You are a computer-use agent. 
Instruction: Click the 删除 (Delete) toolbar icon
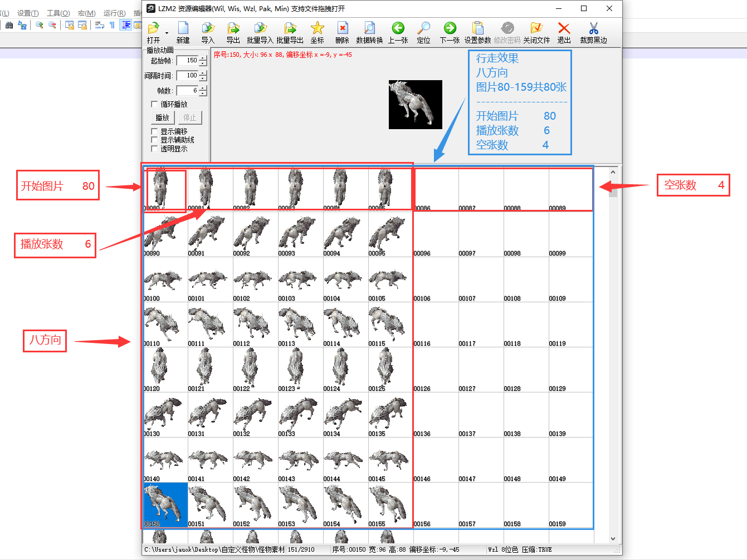pos(342,28)
